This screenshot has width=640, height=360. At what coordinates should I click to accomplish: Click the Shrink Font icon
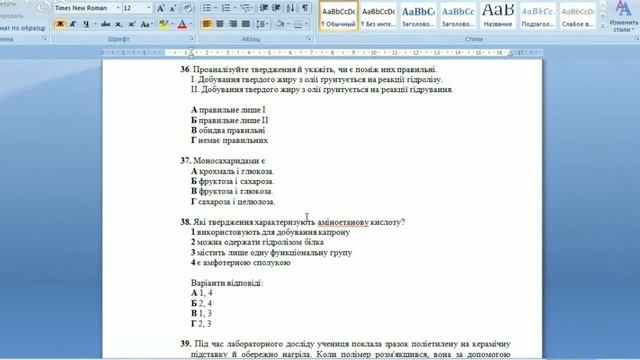(173, 8)
